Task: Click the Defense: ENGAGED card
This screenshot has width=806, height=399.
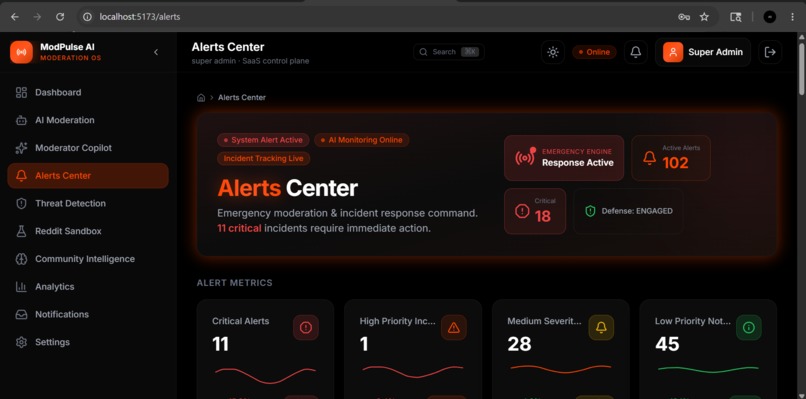Action: click(628, 211)
